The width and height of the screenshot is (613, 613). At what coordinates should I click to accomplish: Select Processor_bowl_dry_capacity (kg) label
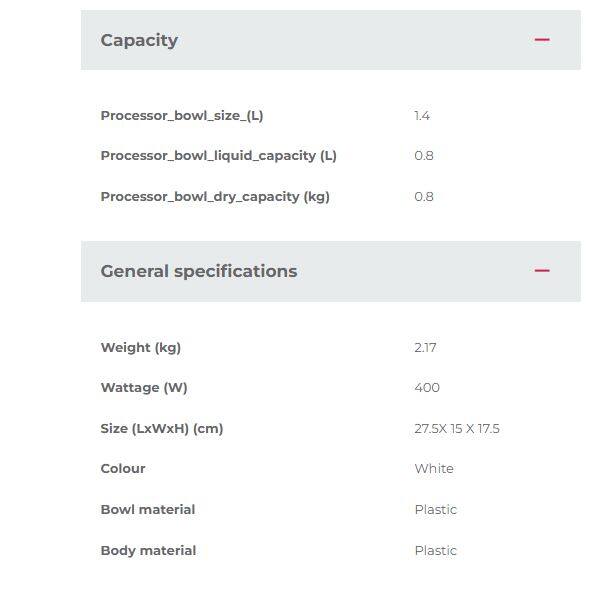215,197
